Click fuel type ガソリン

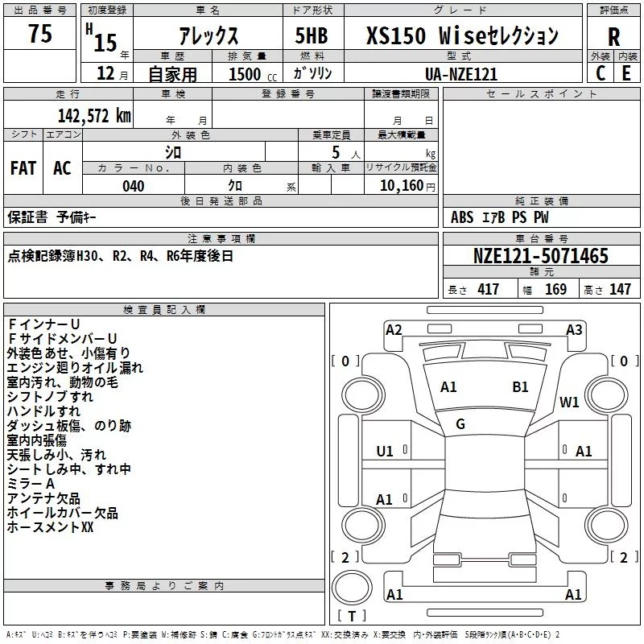(312, 73)
